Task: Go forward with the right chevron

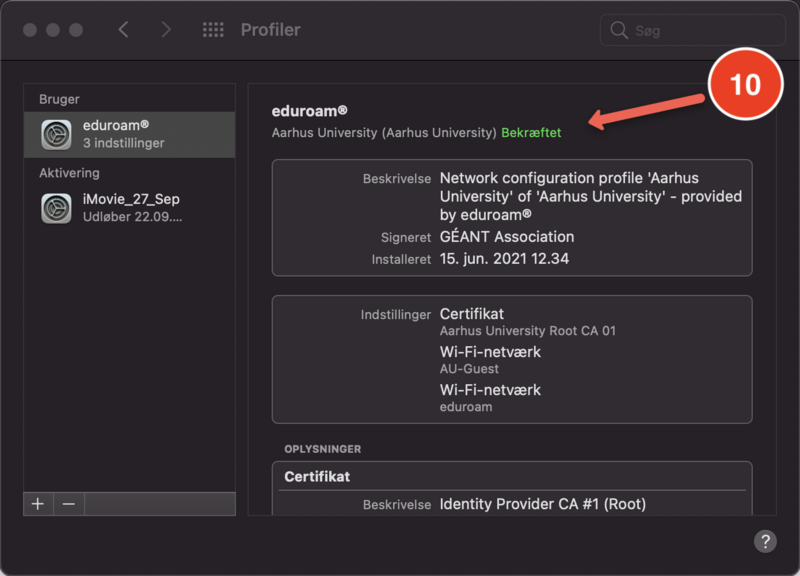Action: pyautogui.click(x=167, y=30)
